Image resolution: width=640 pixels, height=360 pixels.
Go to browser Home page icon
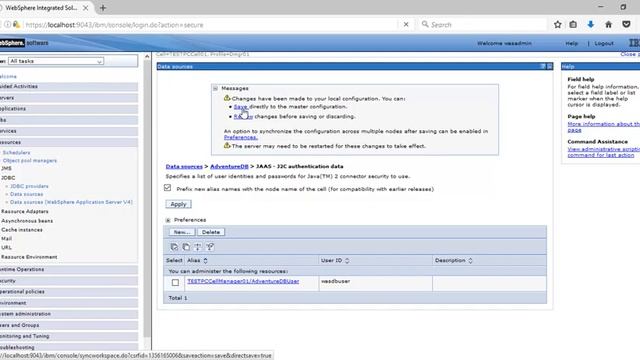point(608,25)
